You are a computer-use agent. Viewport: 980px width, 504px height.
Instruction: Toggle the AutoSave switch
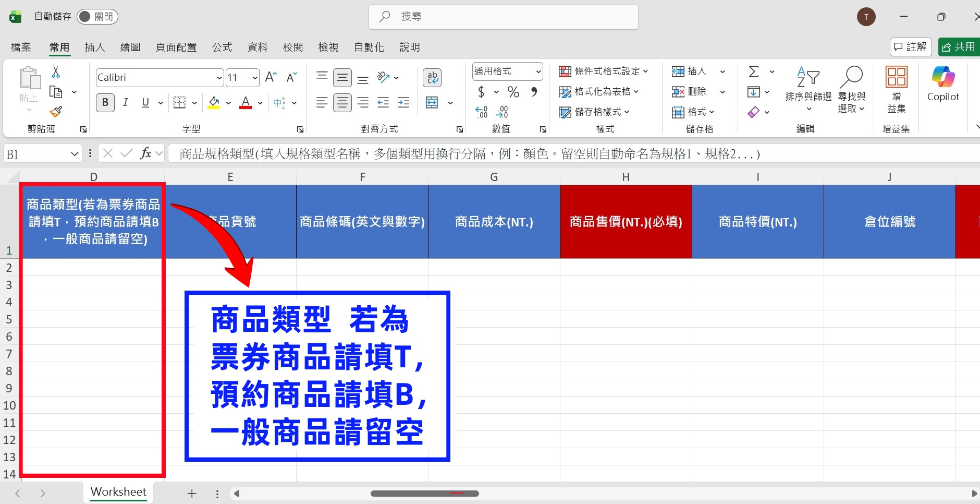97,17
